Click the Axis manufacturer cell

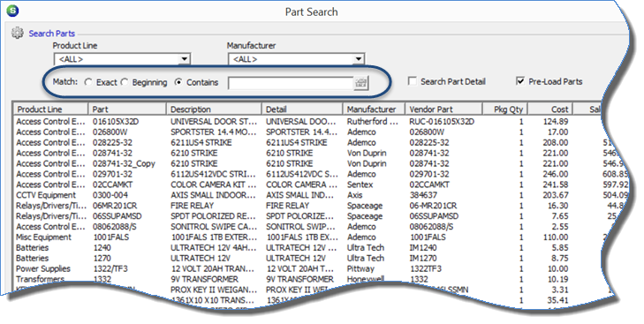(354, 195)
